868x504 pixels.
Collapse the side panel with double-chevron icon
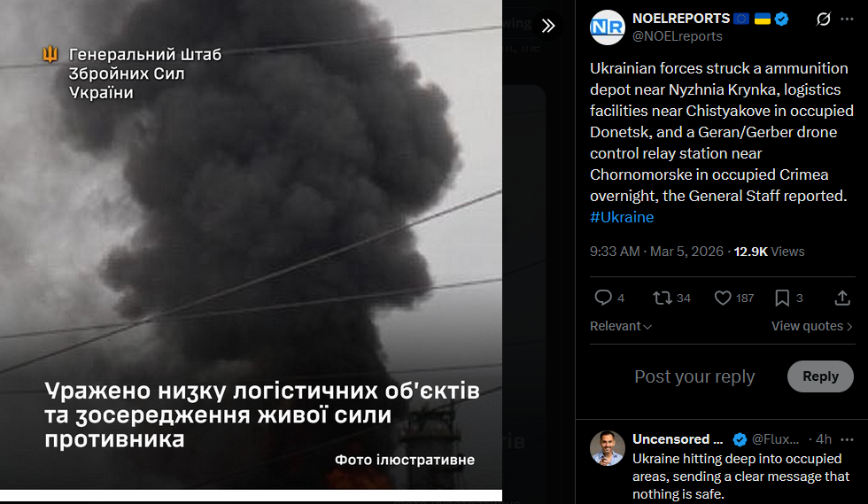click(x=548, y=26)
